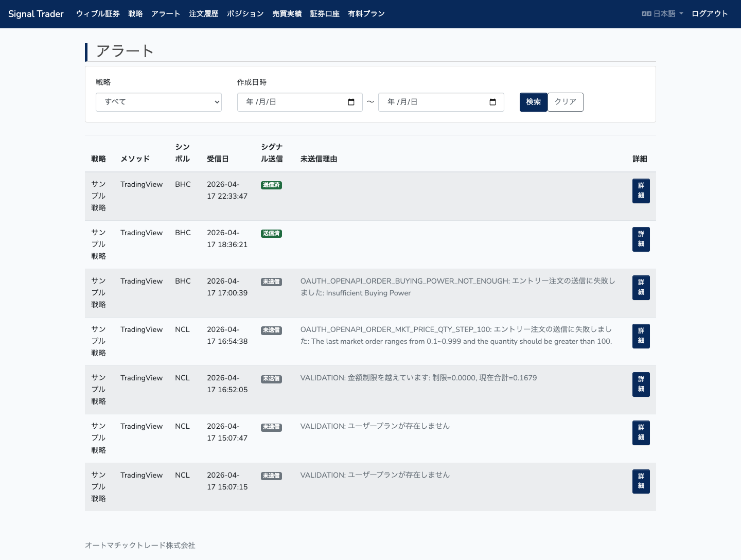Click the ユーザープランが存在しません reason in 15:07:47 row

pos(375,426)
